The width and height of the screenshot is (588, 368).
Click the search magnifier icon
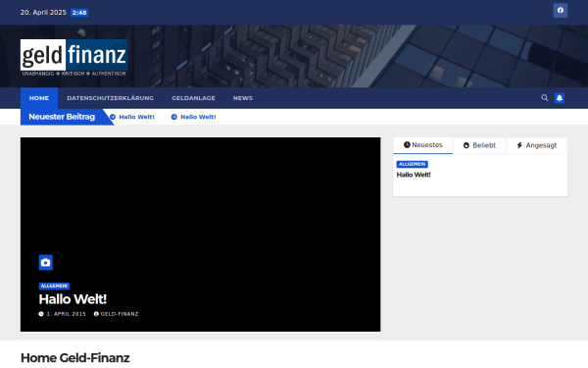(544, 98)
